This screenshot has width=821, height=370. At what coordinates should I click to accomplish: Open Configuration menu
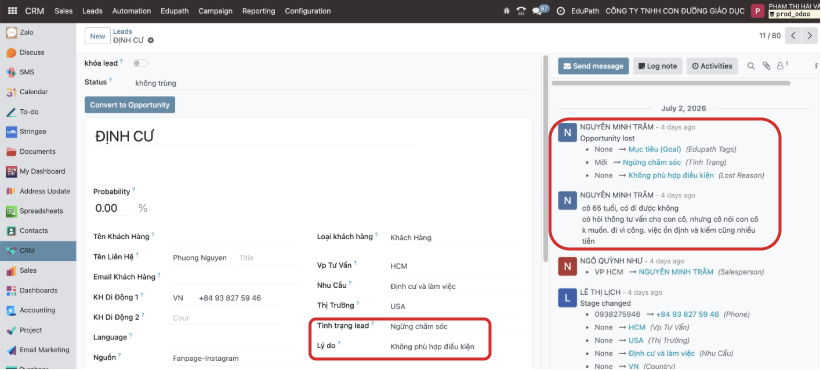point(308,11)
